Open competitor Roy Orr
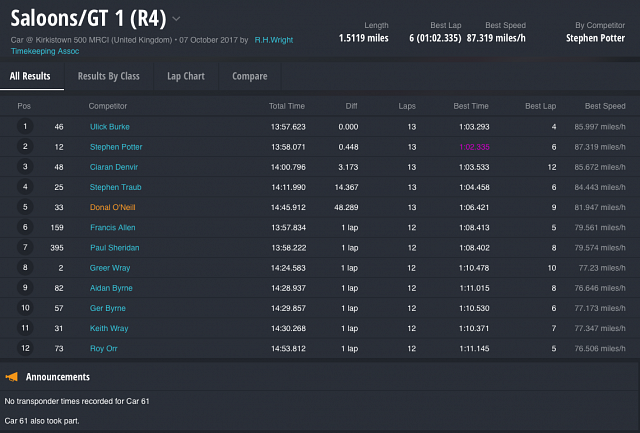This screenshot has width=640, height=433. click(x=104, y=349)
